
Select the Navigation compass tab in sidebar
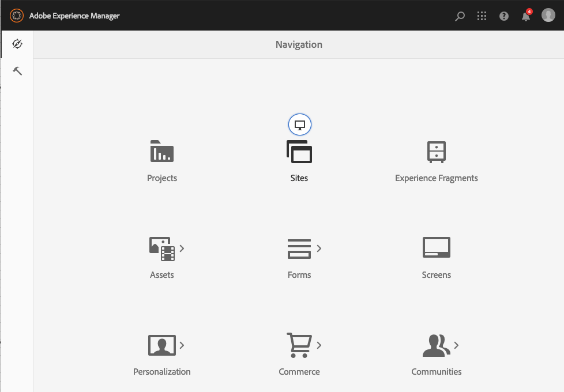click(17, 43)
